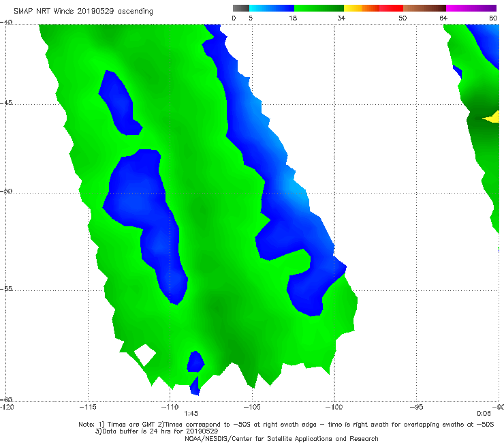504x443 pixels.
Task: Click the "-100" longitude axis label
Action: tap(334, 407)
